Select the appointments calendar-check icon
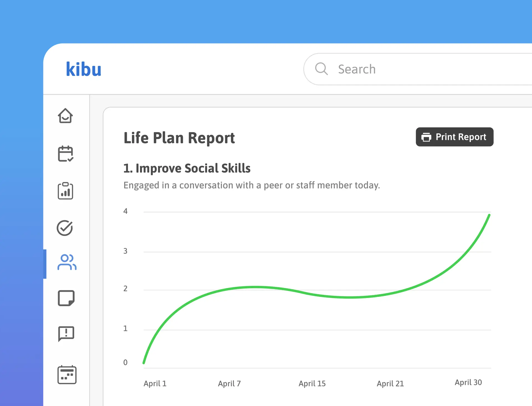 point(65,154)
